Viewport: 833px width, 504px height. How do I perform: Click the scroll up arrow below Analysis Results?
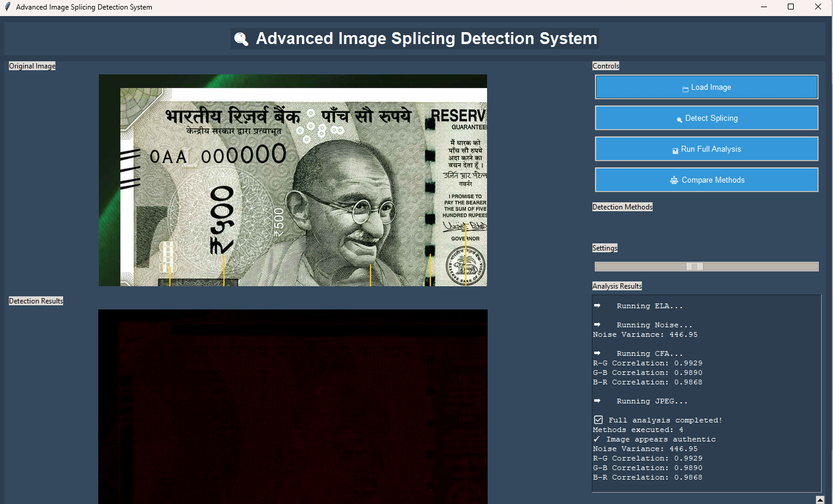[820, 499]
